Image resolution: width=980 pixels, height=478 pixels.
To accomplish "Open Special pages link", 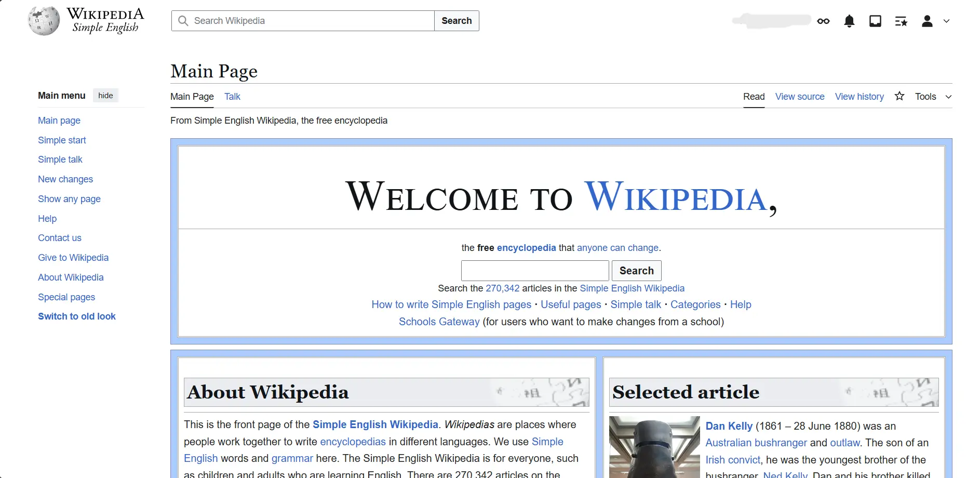I will click(x=66, y=297).
